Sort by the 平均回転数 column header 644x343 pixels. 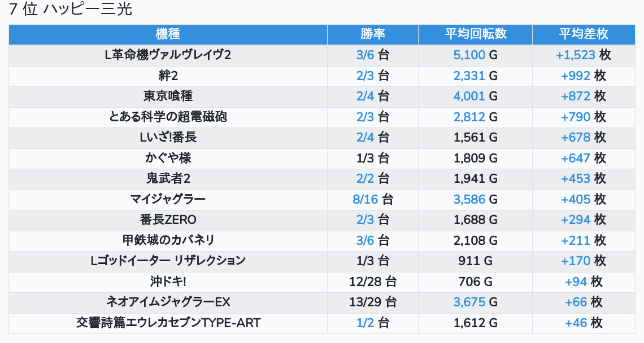pyautogui.click(x=475, y=34)
